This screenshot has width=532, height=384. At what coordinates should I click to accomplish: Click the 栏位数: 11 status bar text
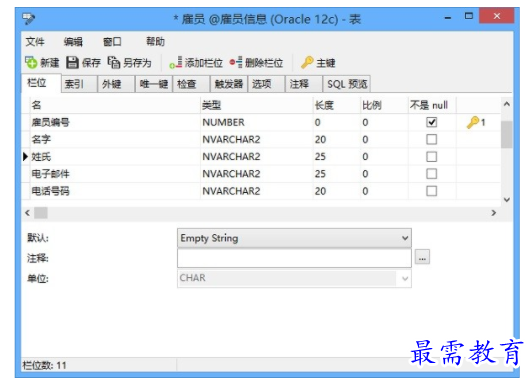coord(44,365)
